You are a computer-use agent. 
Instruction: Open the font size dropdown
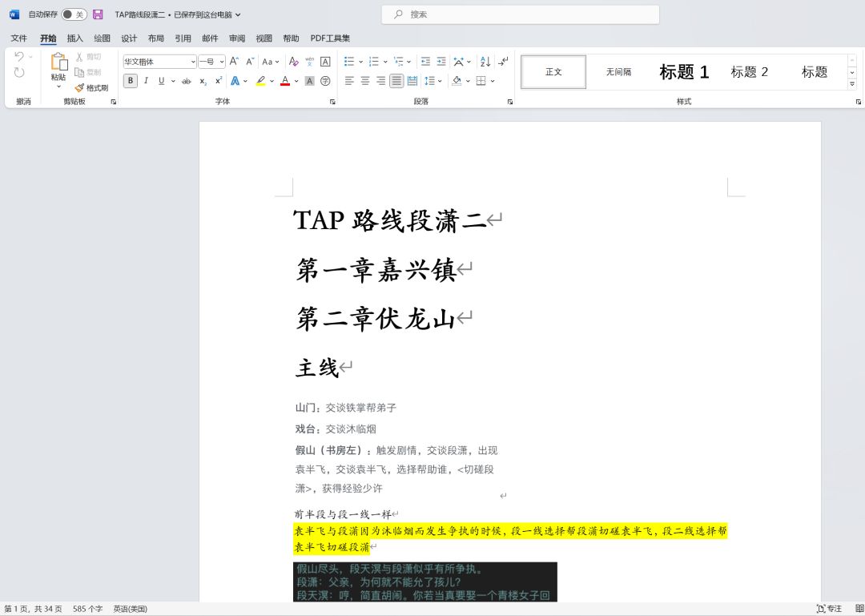coord(210,61)
